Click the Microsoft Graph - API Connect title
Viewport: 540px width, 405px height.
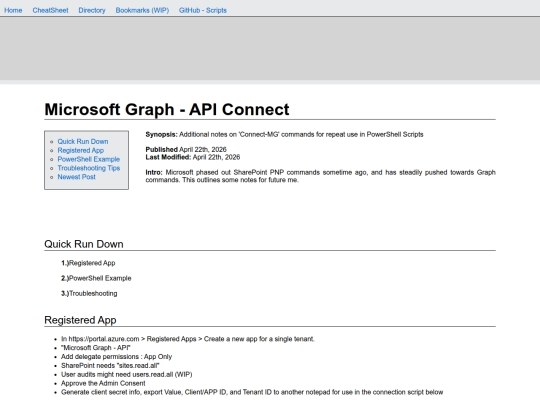click(167, 110)
